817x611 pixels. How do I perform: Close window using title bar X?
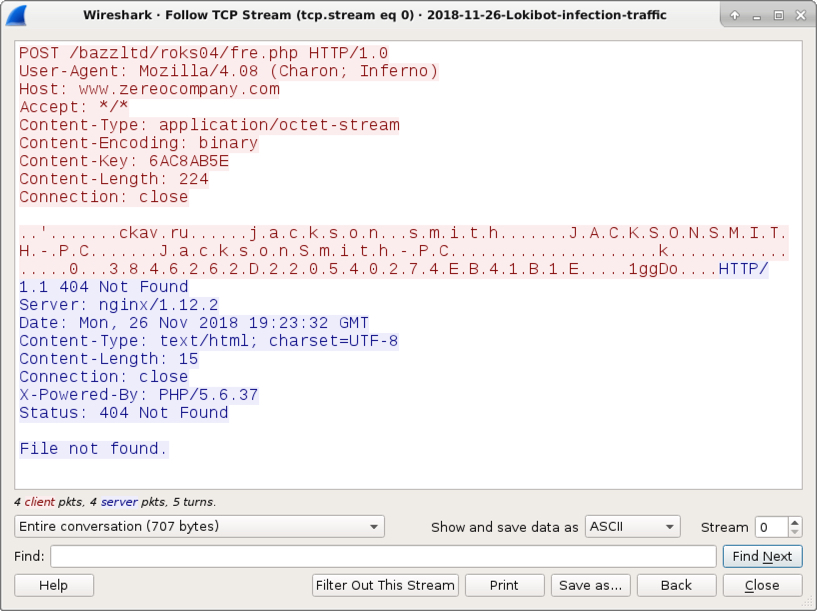[x=801, y=16]
